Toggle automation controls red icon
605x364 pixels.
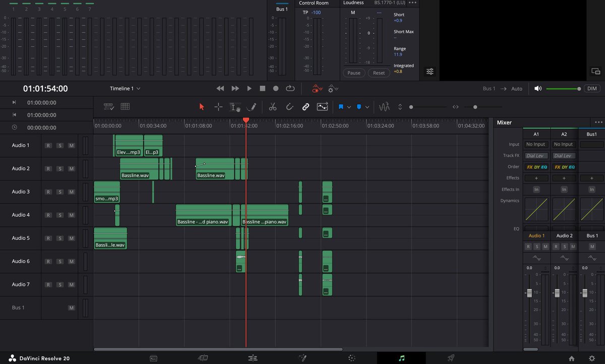317,89
